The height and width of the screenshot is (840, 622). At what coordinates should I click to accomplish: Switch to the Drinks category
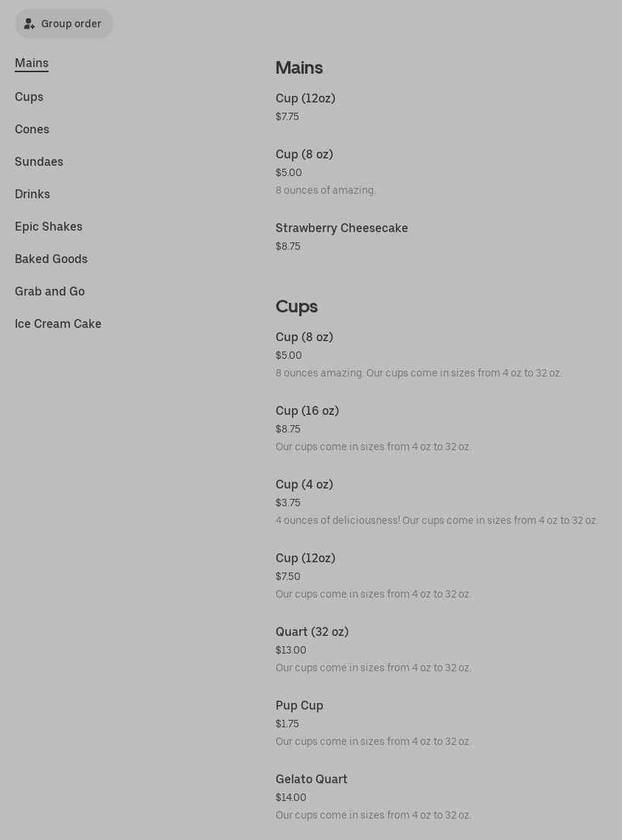(32, 195)
